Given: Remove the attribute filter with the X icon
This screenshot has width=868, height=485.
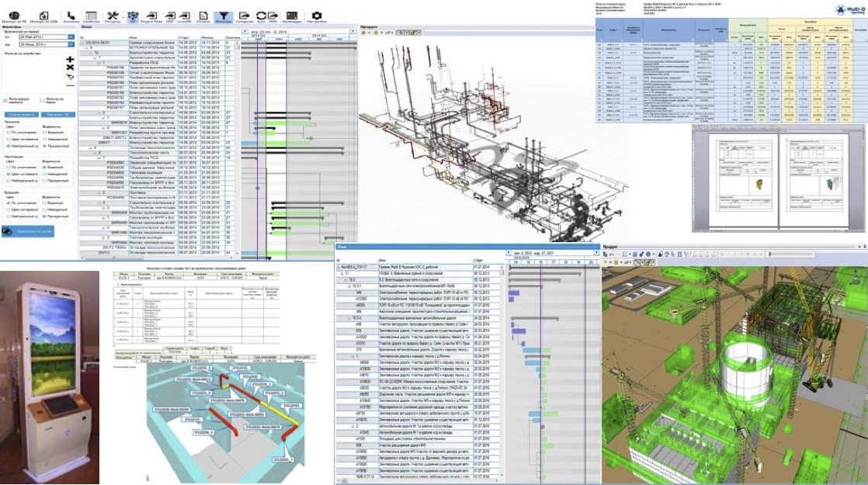Looking at the screenshot, I should [70, 68].
